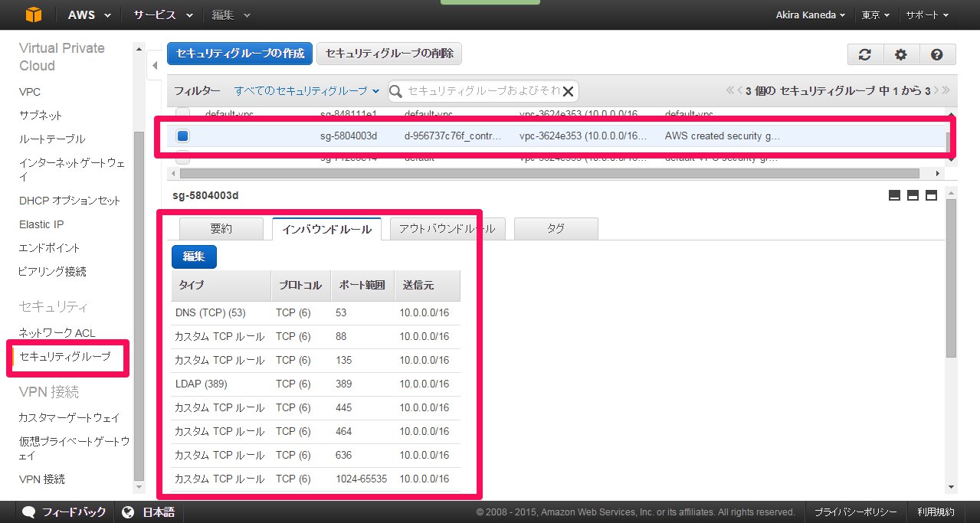Switch to the タグ tab
This screenshot has width=980, height=523.
(556, 229)
